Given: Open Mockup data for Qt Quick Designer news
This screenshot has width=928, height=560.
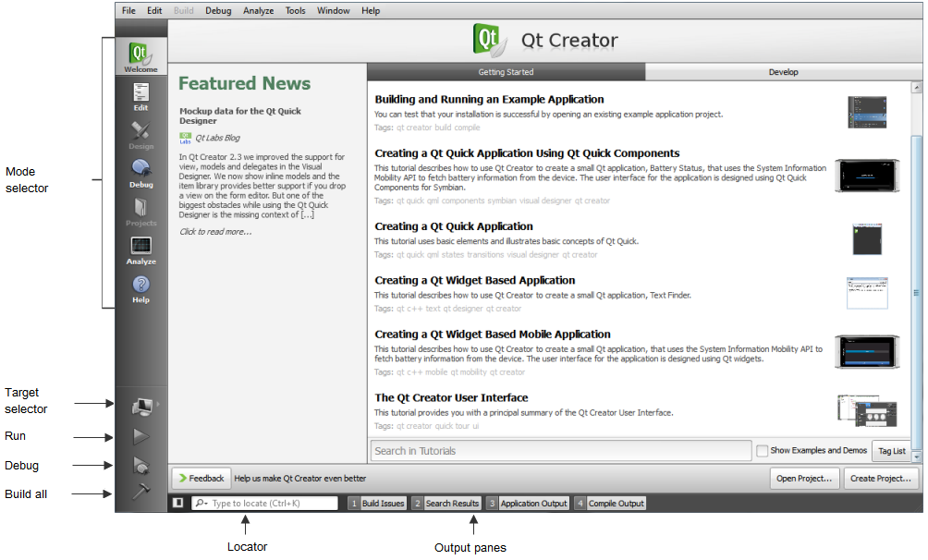Looking at the screenshot, I should [240, 116].
